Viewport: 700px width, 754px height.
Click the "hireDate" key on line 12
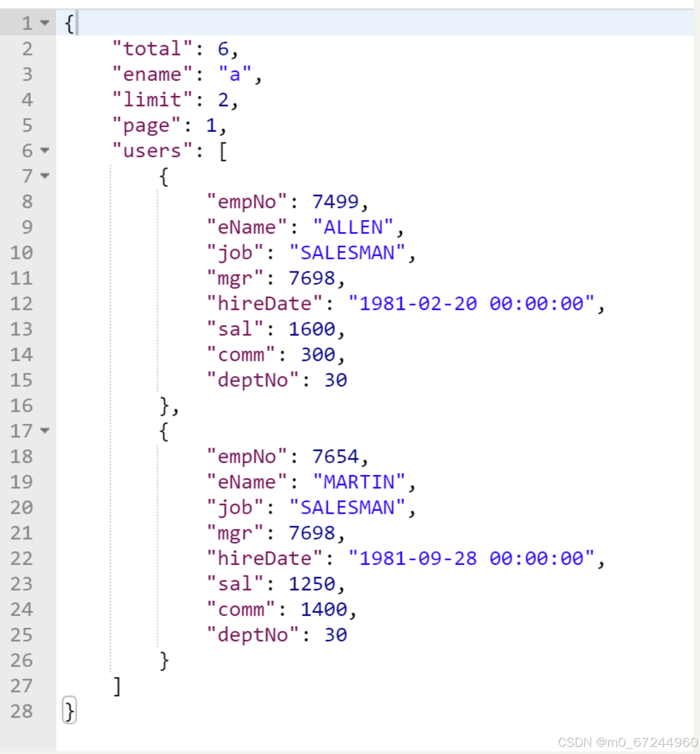click(265, 304)
